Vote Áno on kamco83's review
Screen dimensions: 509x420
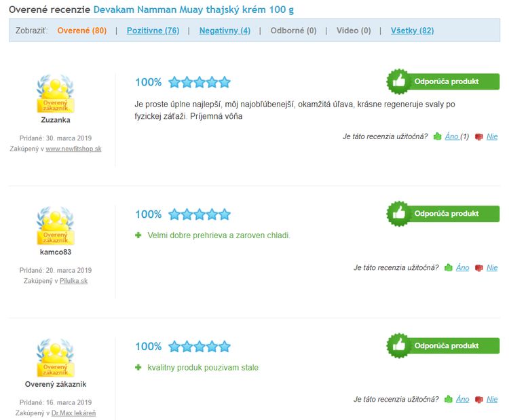tap(463, 267)
